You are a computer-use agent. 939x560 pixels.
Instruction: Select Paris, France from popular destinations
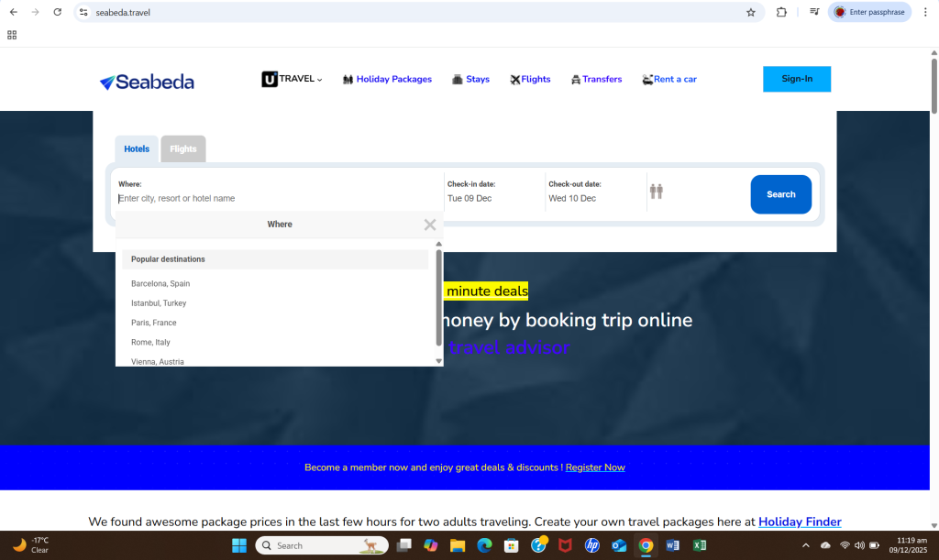click(153, 322)
